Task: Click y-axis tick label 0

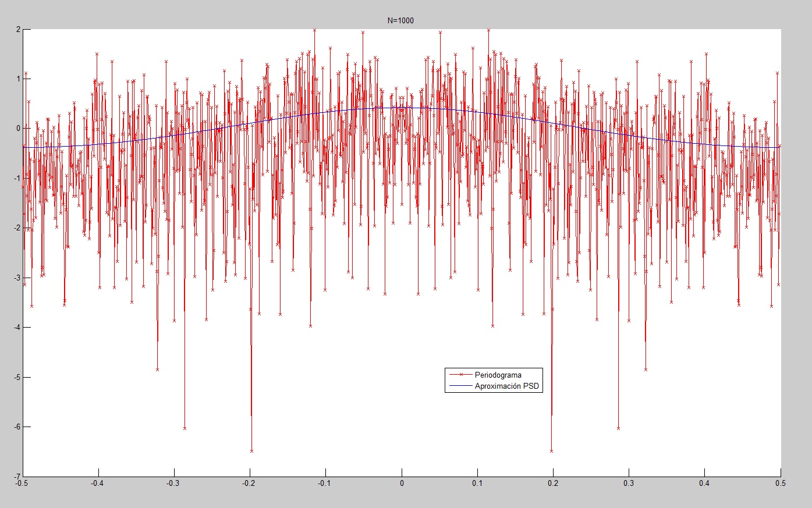Action: 18,128
